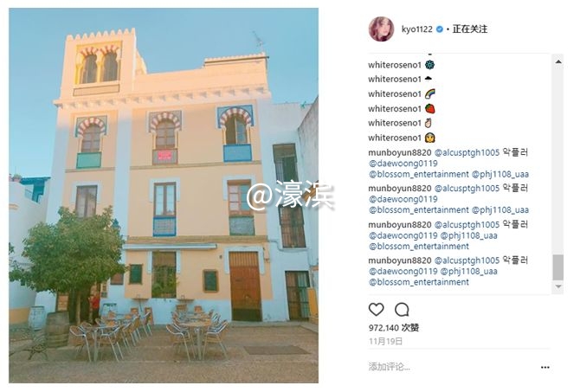Click the scroll-up arrow in comments
The width and height of the screenshot is (580, 392).
(x=558, y=61)
